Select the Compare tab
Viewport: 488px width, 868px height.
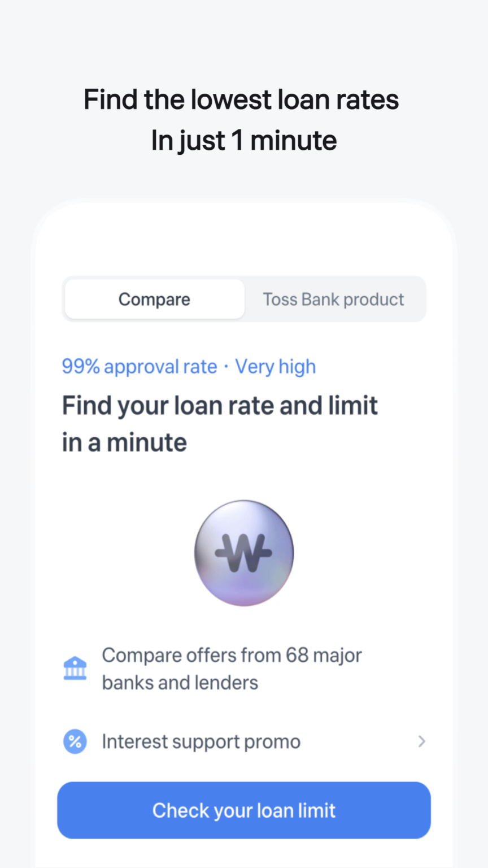coord(154,299)
